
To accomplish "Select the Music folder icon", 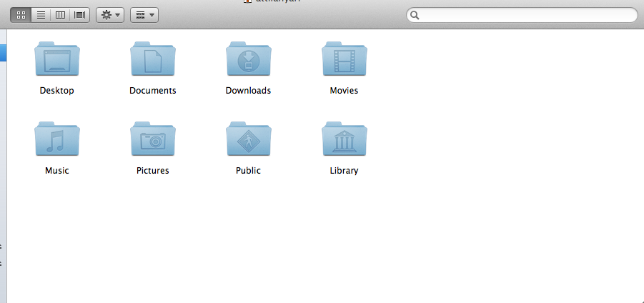I will pos(57,139).
